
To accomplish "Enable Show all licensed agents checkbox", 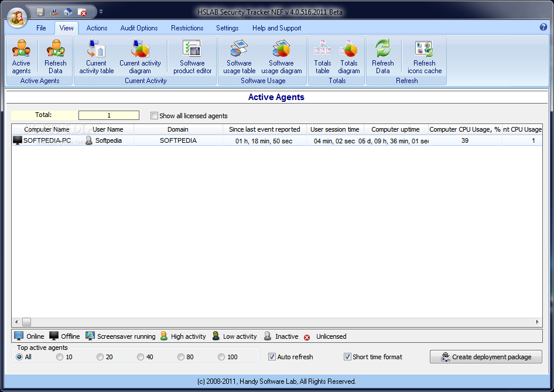I will tap(154, 116).
